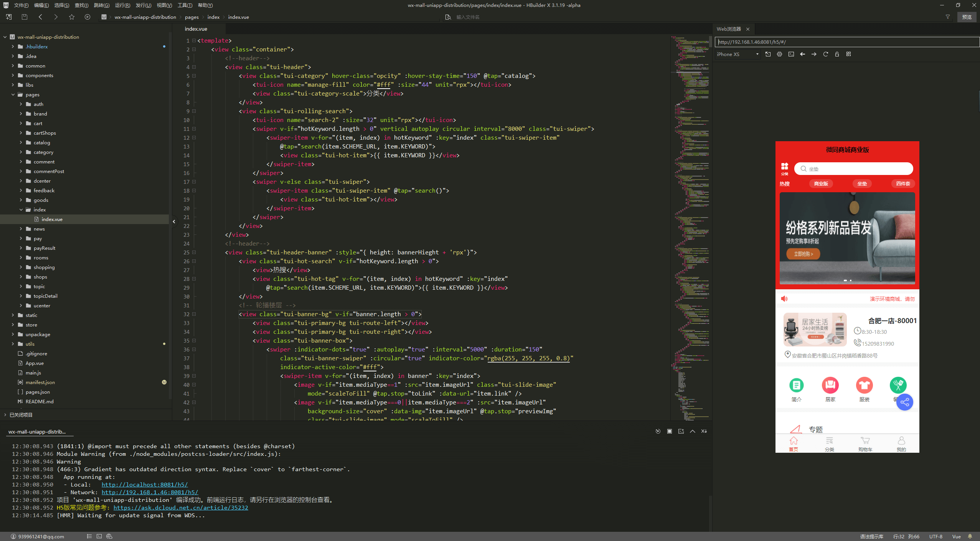Image resolution: width=980 pixels, height=541 pixels.
Task: Click the #fff color value on line 6
Action: point(383,85)
